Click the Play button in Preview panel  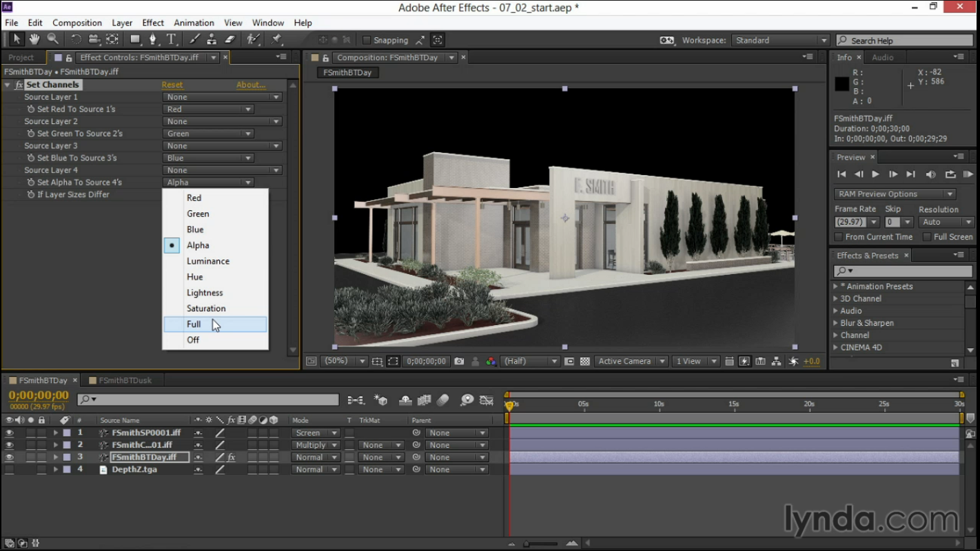coord(875,174)
